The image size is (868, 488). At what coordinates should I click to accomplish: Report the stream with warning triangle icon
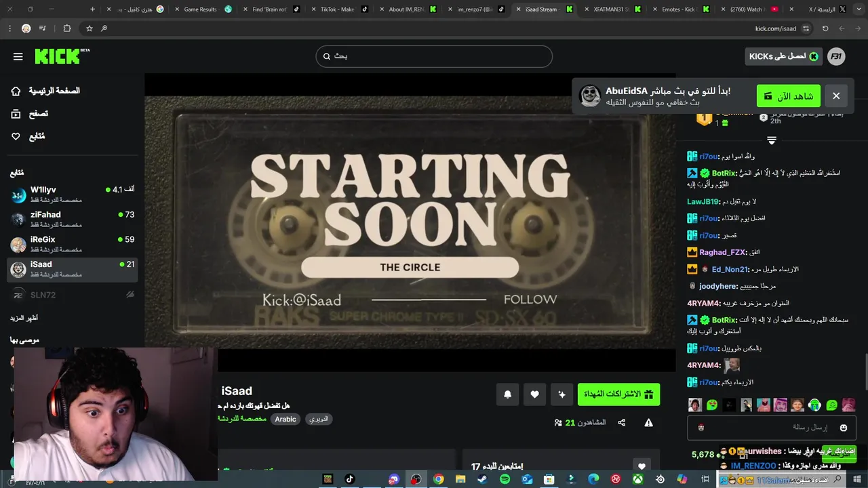click(x=648, y=423)
